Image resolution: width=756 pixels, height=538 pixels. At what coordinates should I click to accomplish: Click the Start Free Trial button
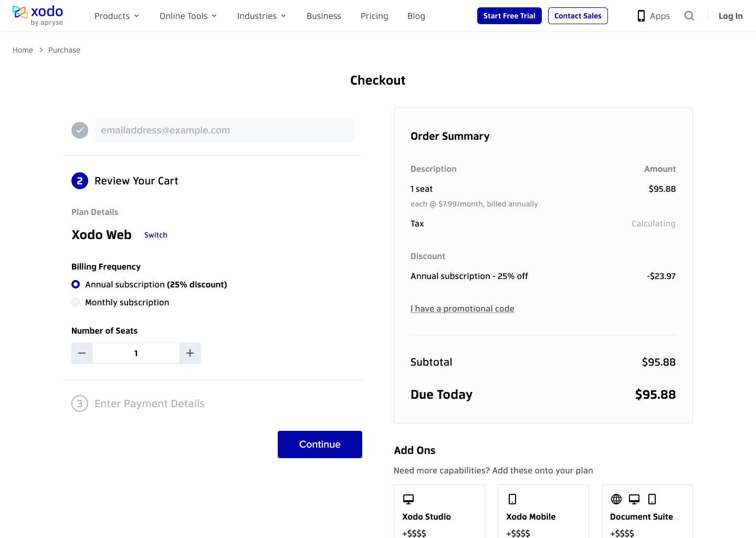coord(509,16)
